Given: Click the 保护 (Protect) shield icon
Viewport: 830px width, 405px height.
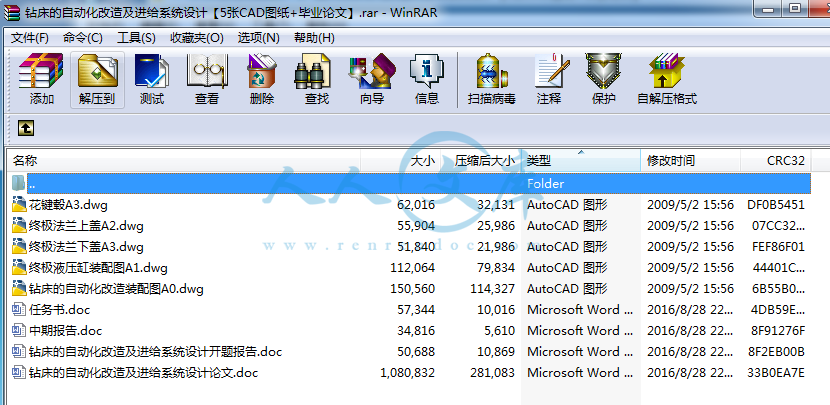Looking at the screenshot, I should tap(603, 79).
